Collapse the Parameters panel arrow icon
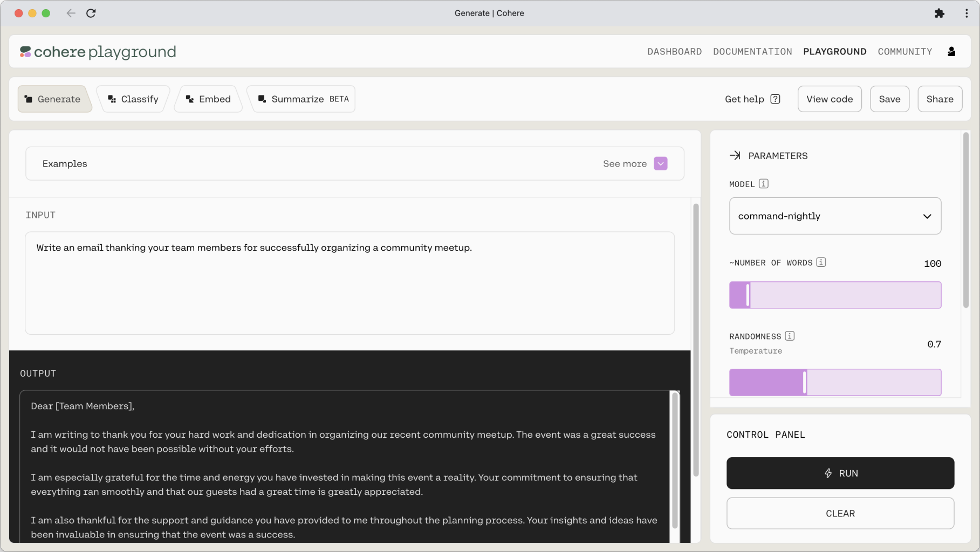This screenshot has height=552, width=980. coord(735,155)
